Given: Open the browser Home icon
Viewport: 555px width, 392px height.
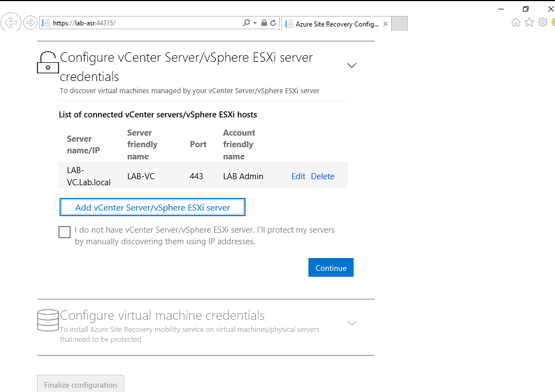Looking at the screenshot, I should click(x=516, y=23).
